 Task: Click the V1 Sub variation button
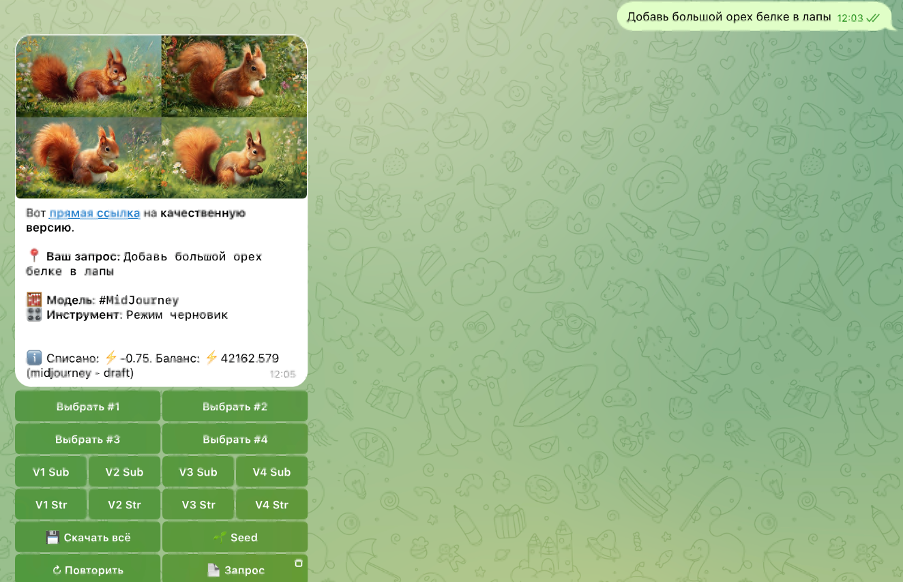pyautogui.click(x=51, y=472)
